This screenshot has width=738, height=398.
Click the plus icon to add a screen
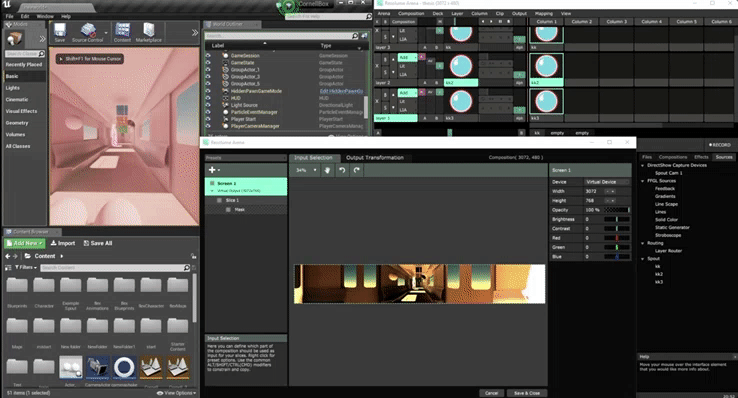tap(212, 170)
